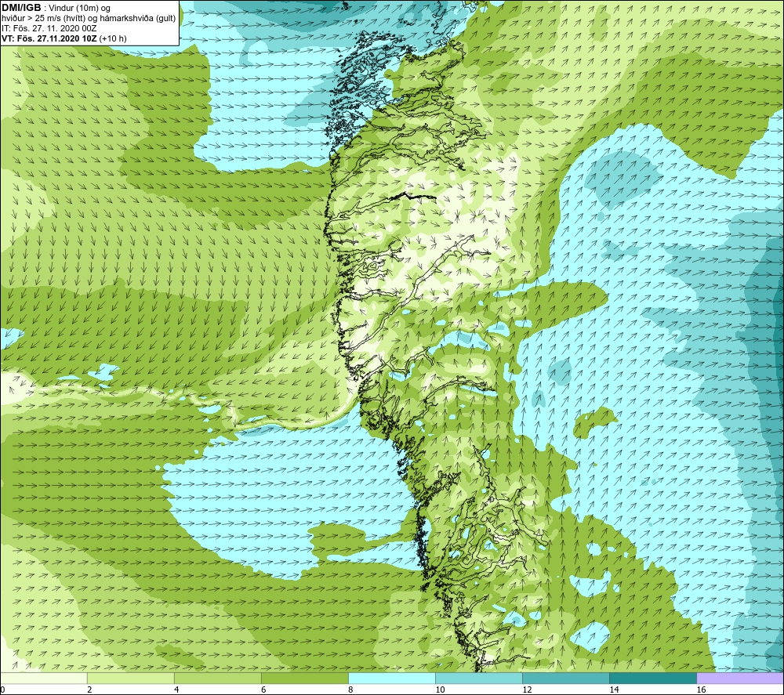
Task: Click the 2-4 m/s legend color swatch
Action: click(x=130, y=678)
